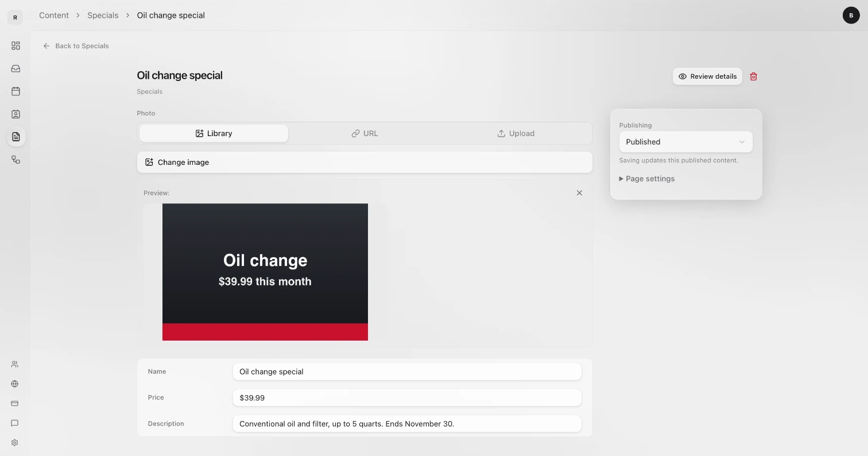This screenshot has width=868, height=456.
Task: Delete this special with the red trash icon
Action: tap(754, 76)
